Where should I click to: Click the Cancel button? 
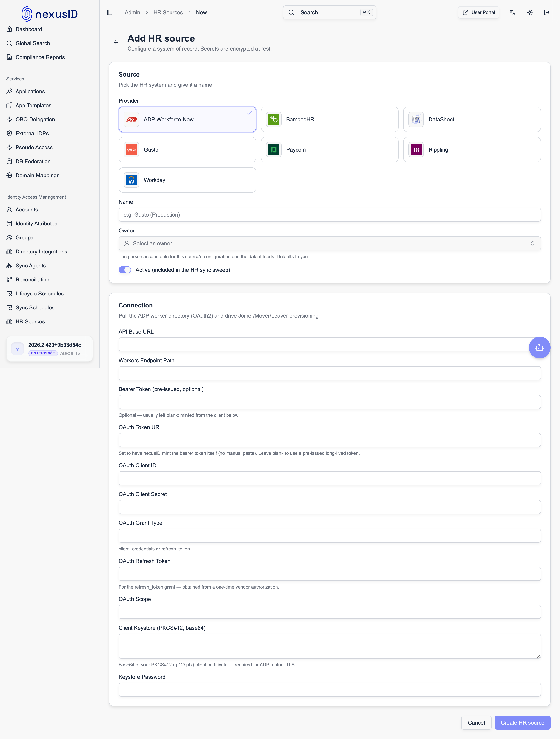click(476, 723)
